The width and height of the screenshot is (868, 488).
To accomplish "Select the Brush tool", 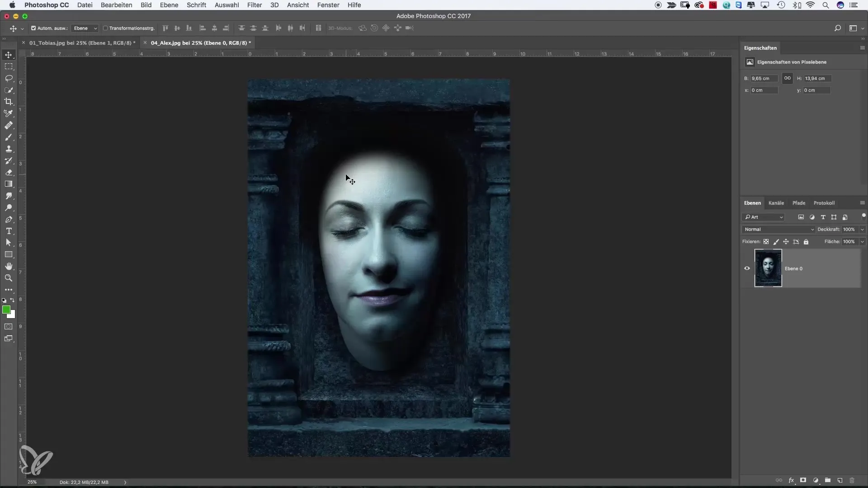I will (x=9, y=137).
